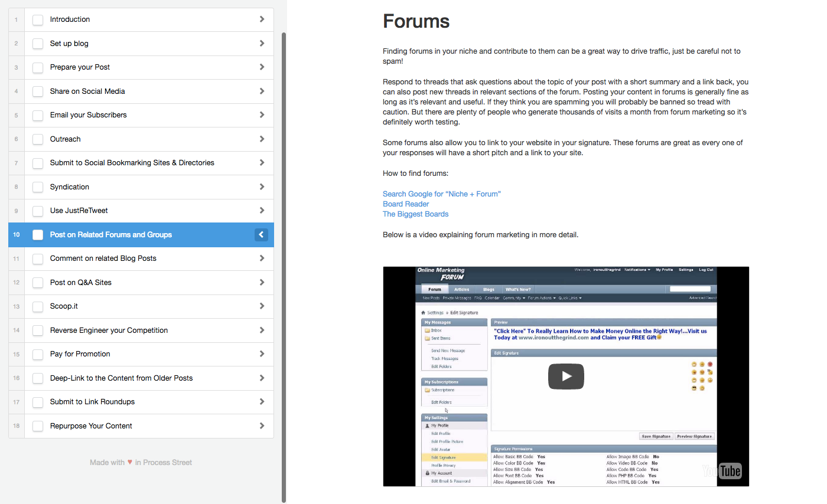
Task: Expand the Syndication step arrow
Action: (x=262, y=187)
